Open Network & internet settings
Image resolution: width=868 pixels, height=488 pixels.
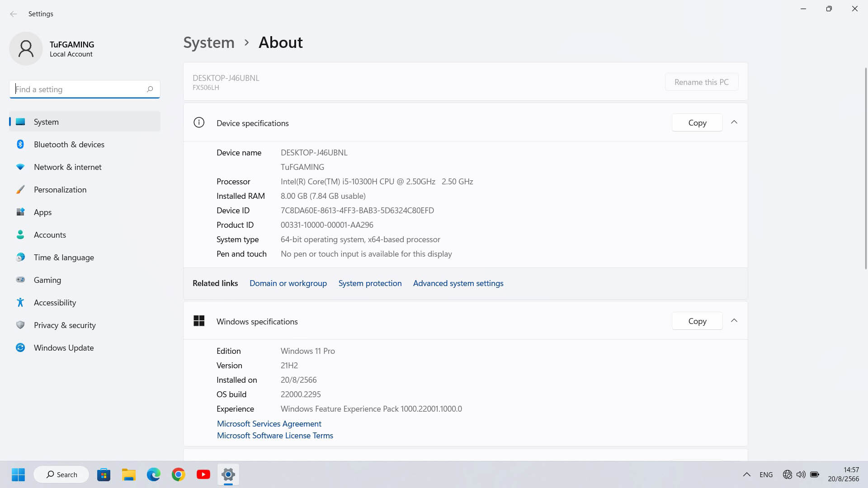pos(85,167)
